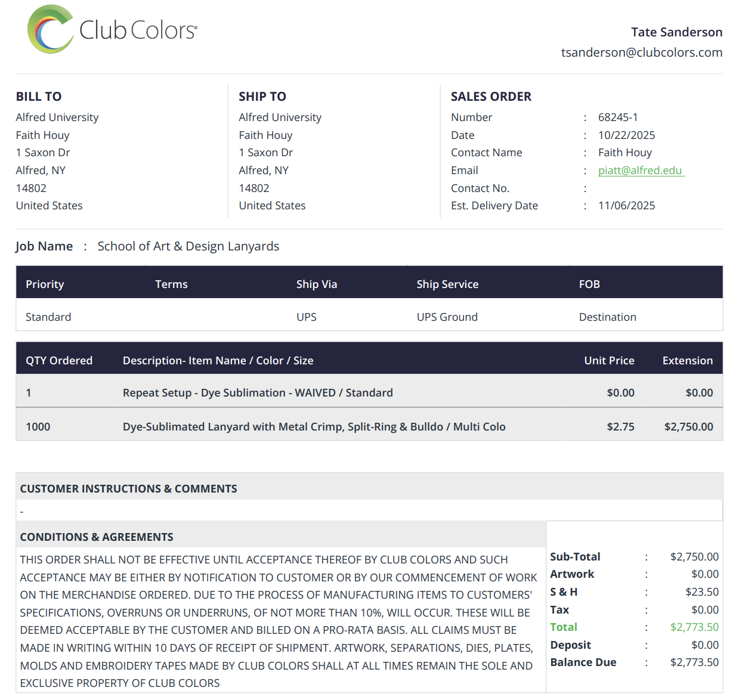Click the QTY Ordered column header
This screenshot has width=739, height=700.
point(59,361)
